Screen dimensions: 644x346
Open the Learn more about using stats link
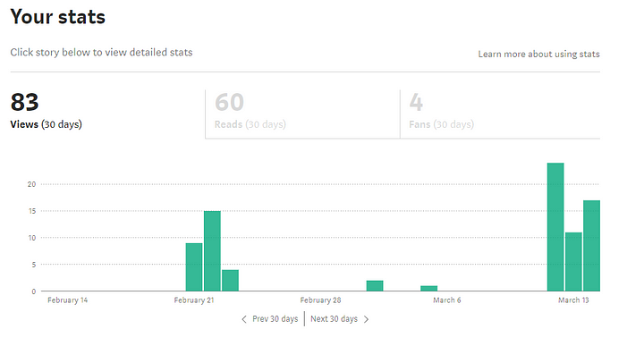[x=538, y=55]
